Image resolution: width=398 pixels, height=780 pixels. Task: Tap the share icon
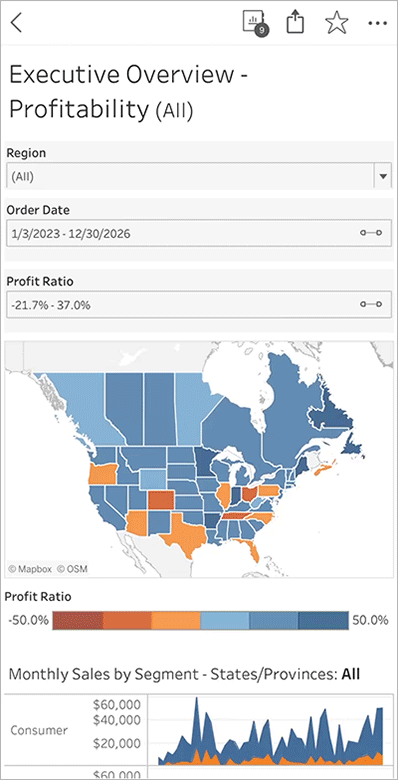click(x=295, y=23)
